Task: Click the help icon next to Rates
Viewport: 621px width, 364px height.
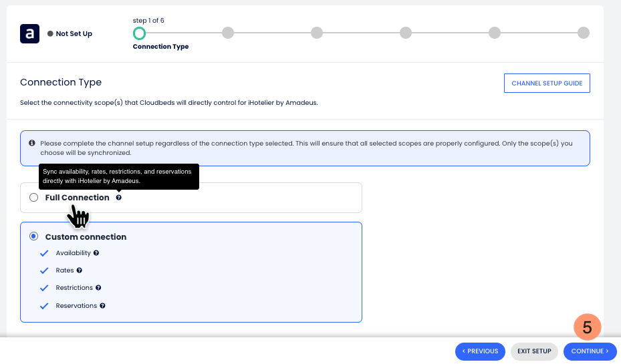Action: point(80,270)
